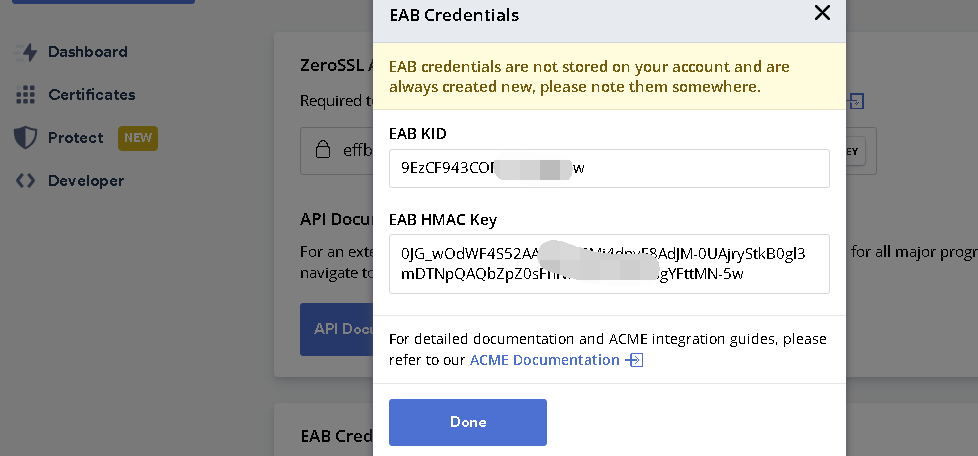This screenshot has width=978, height=456.
Task: Click the Protect shield icon
Action: click(26, 138)
